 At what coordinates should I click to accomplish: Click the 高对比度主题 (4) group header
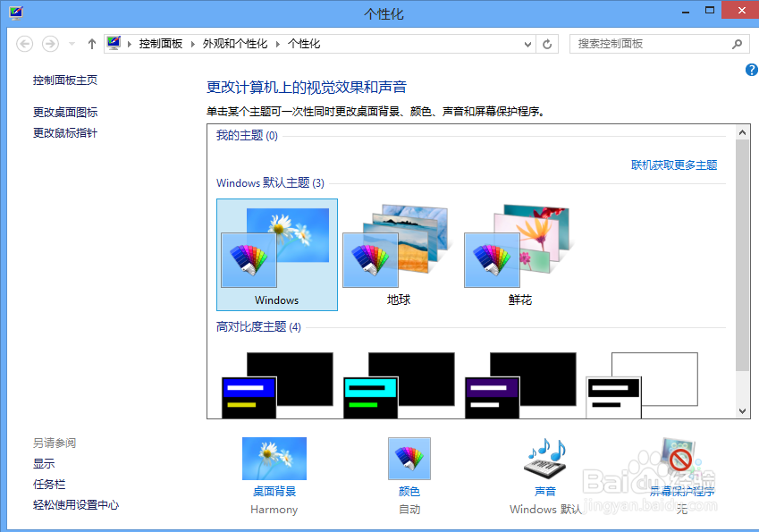(x=258, y=327)
